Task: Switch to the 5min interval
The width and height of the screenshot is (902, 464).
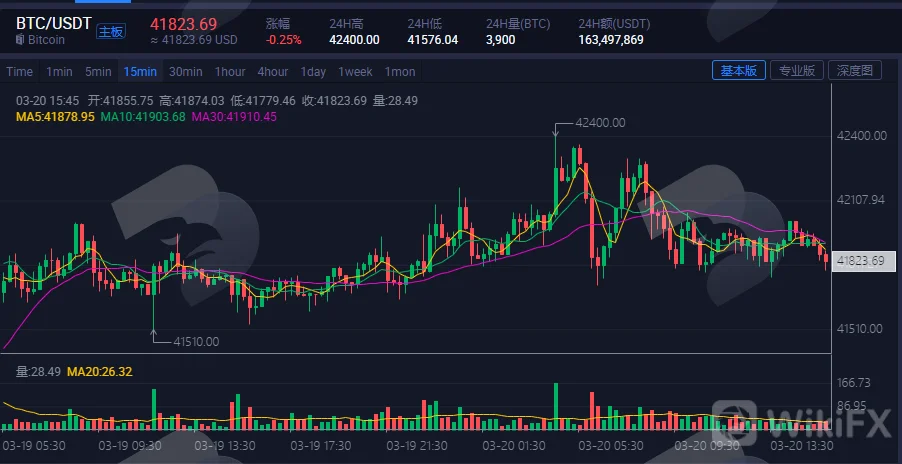Action: point(98,72)
